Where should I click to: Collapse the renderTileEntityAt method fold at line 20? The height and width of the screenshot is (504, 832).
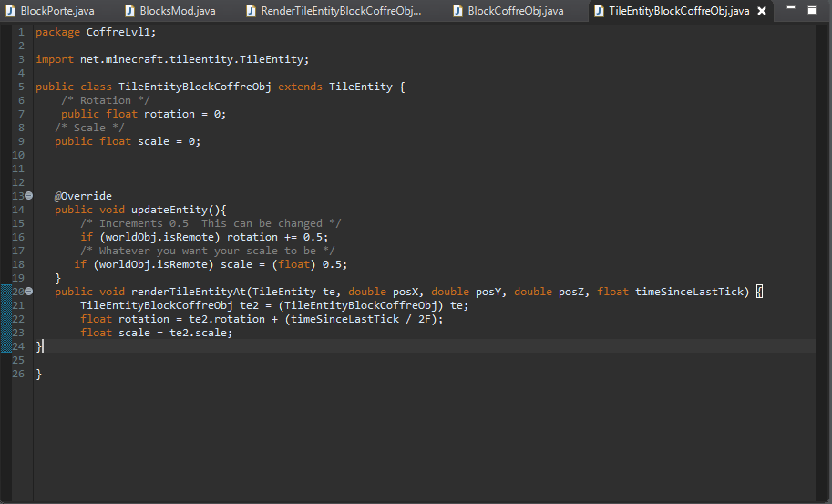28,292
